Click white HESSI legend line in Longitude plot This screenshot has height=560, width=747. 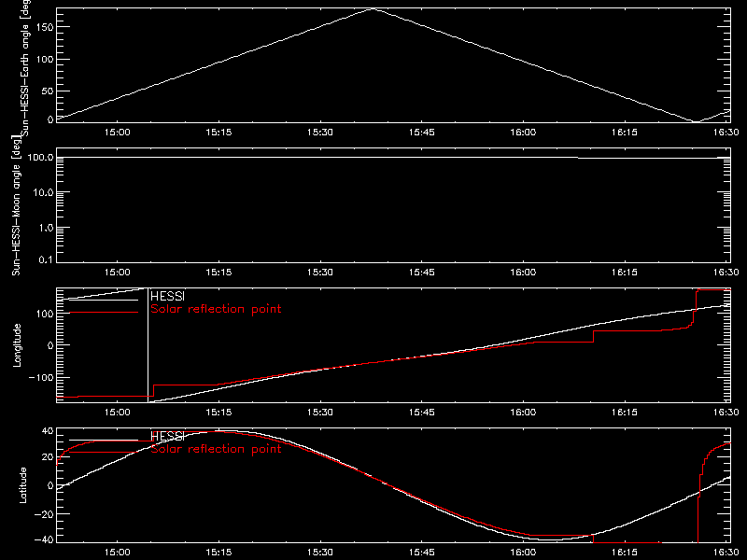coord(104,300)
